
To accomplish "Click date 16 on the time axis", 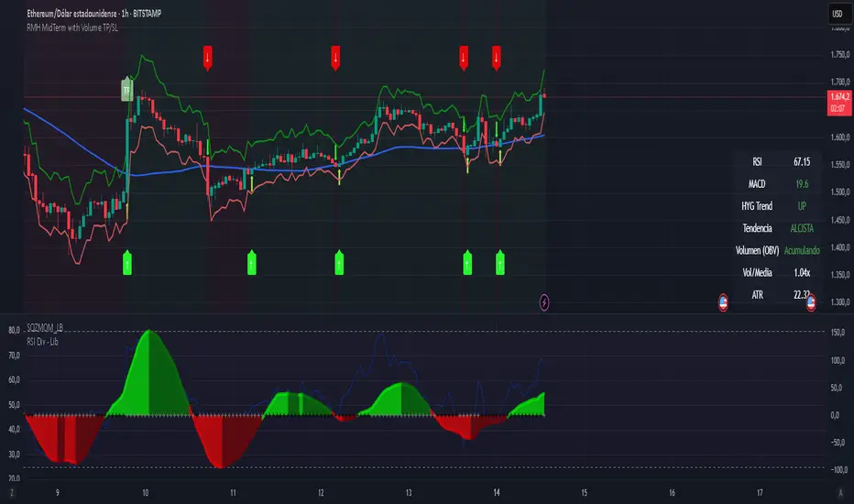I will point(672,493).
